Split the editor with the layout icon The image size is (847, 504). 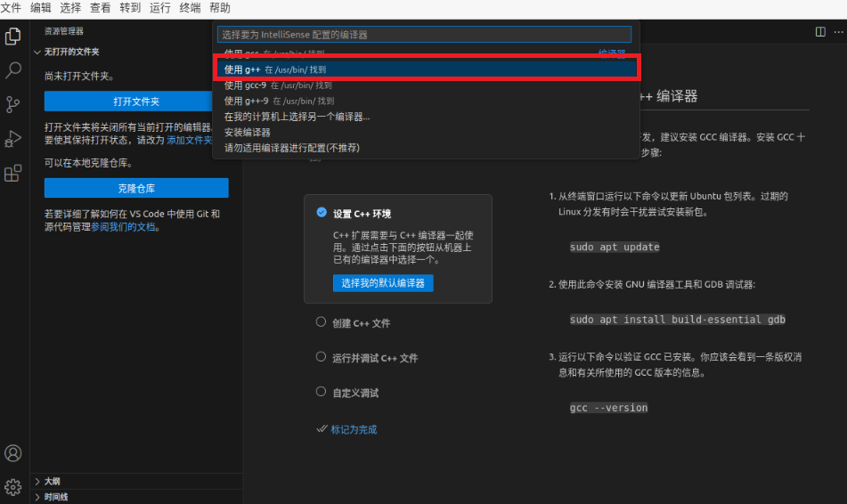click(820, 32)
